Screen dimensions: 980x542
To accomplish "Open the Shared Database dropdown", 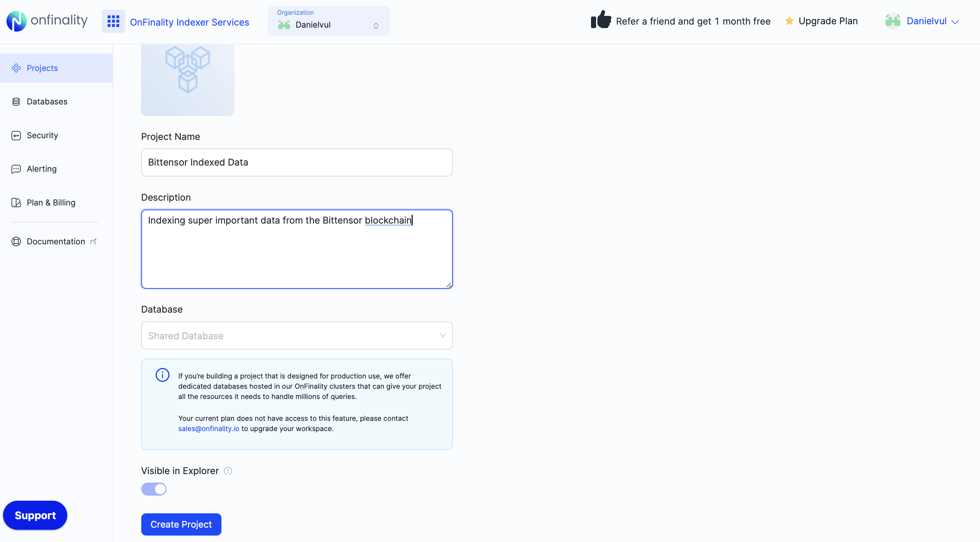I will (297, 336).
